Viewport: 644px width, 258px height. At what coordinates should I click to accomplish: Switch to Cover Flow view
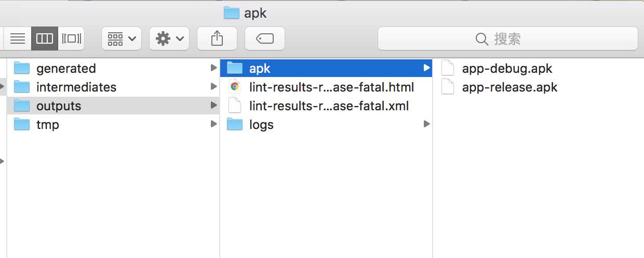pos(71,38)
